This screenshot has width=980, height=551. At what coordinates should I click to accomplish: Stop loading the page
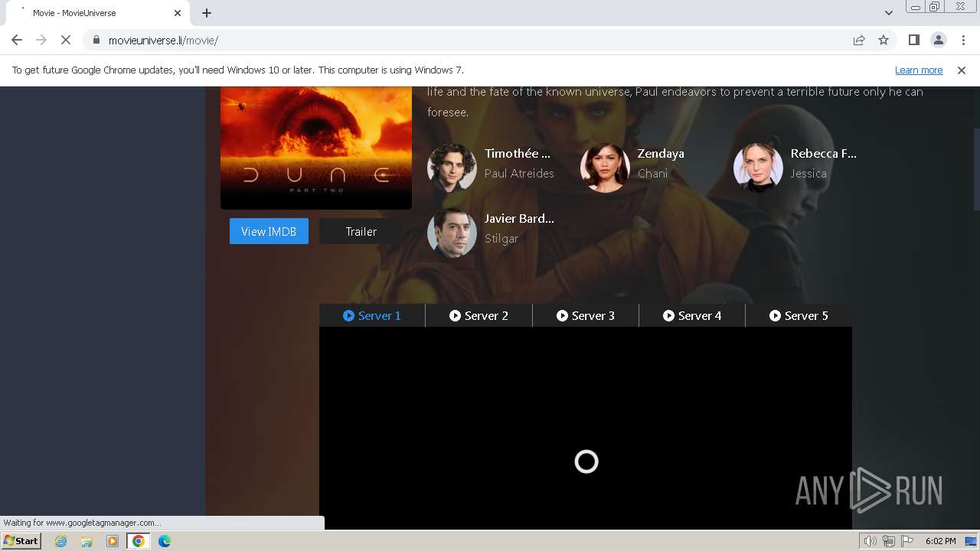66,41
